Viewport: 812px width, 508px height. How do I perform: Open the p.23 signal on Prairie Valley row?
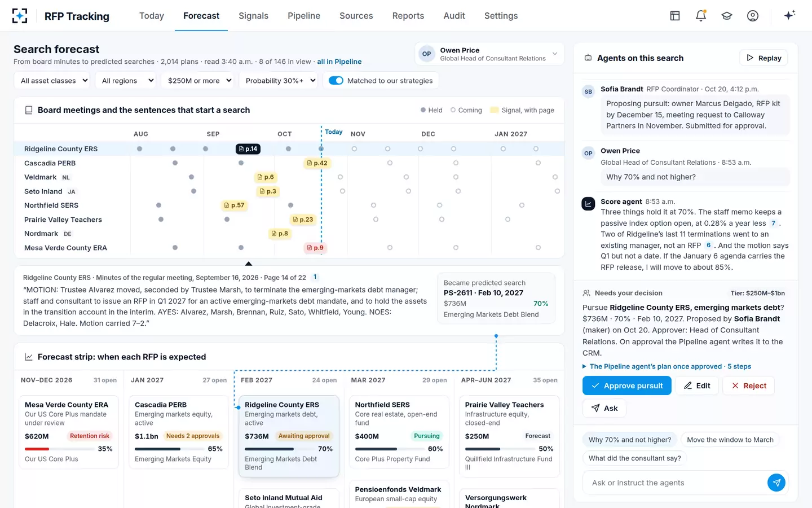click(x=303, y=220)
